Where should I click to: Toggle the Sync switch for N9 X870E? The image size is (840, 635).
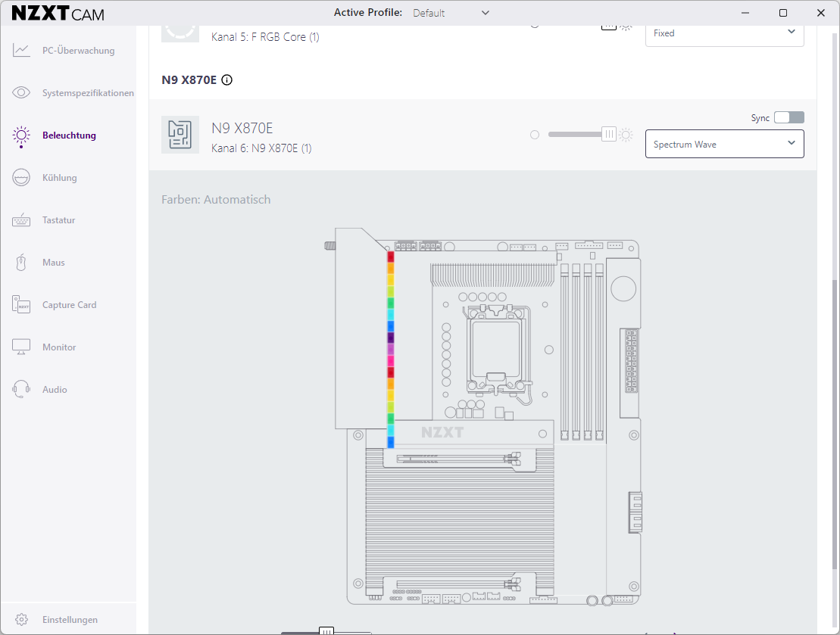click(x=788, y=117)
